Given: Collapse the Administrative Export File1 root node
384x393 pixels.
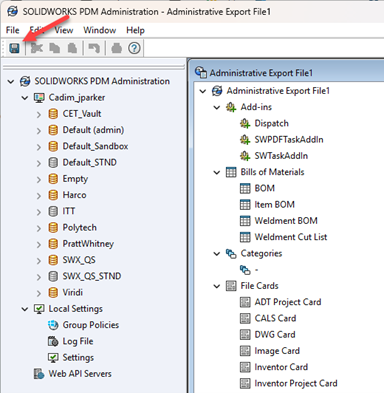Looking at the screenshot, I should click(203, 91).
